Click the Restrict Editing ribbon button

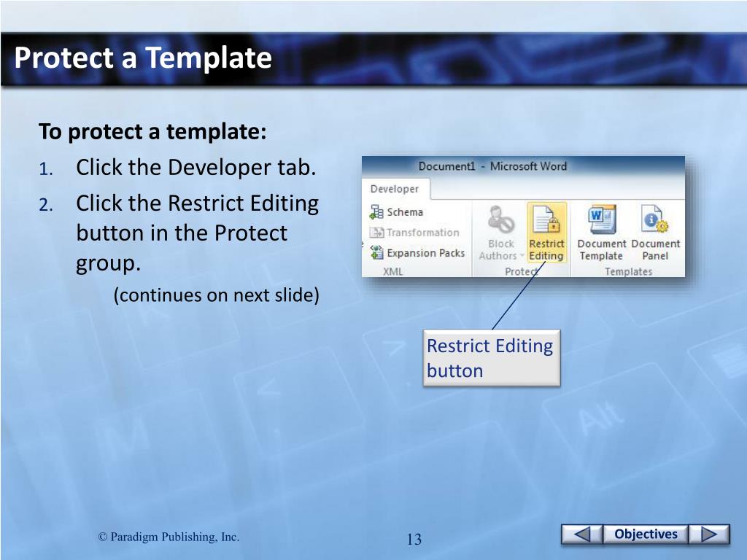pyautogui.click(x=546, y=233)
